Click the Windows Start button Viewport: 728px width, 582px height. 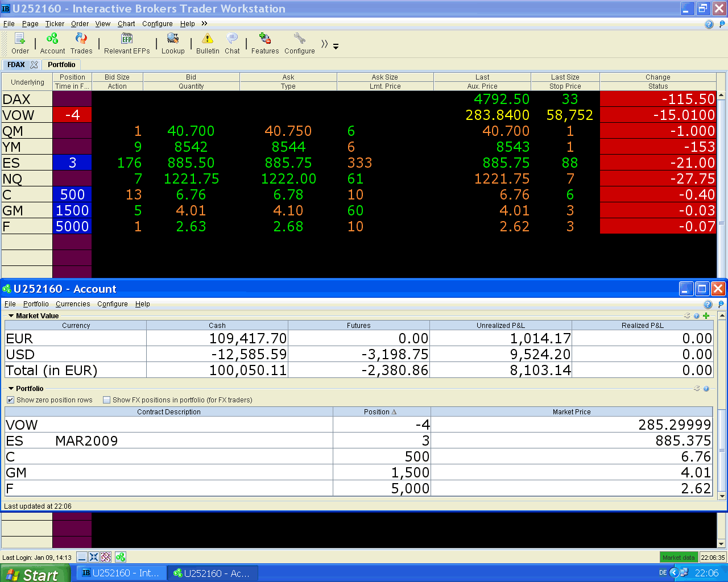coord(34,573)
